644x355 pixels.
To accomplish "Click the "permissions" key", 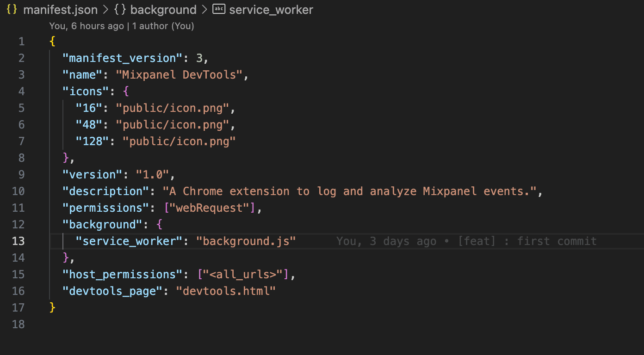I will point(106,208).
